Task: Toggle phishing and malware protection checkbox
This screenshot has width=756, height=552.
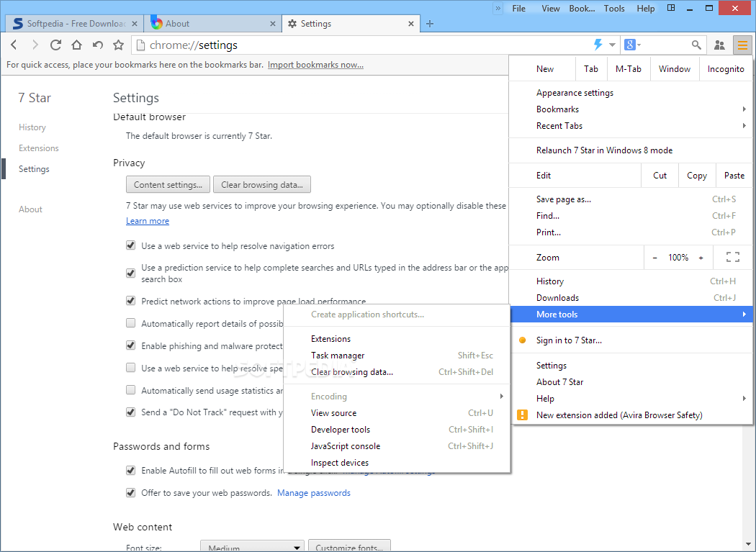Action: coord(130,345)
